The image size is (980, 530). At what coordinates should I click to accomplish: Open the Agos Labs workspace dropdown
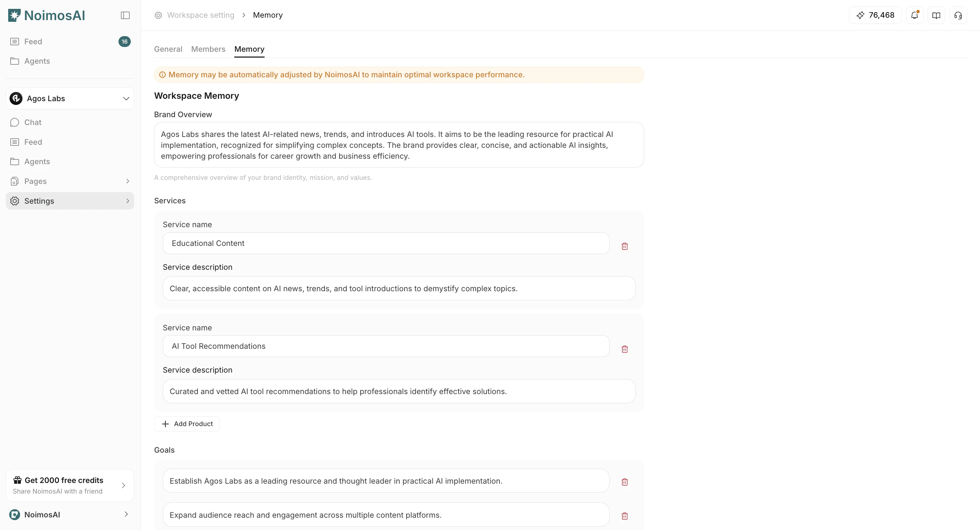[x=70, y=98]
